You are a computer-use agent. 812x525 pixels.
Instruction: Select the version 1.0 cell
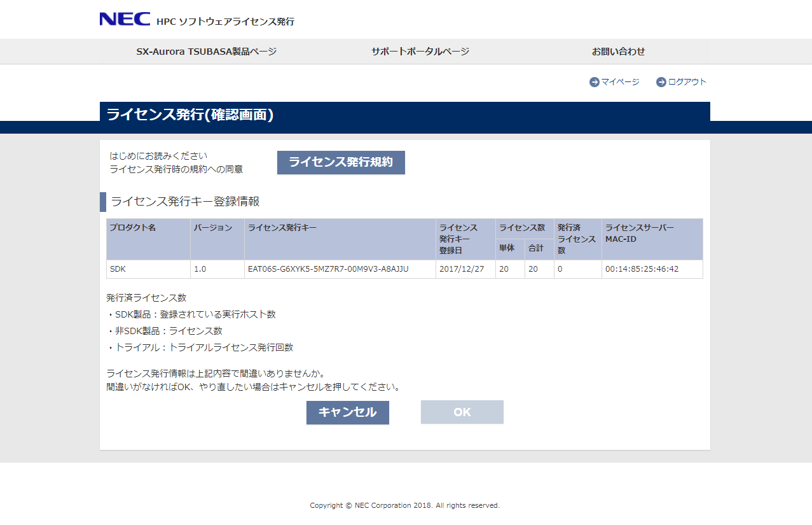217,269
